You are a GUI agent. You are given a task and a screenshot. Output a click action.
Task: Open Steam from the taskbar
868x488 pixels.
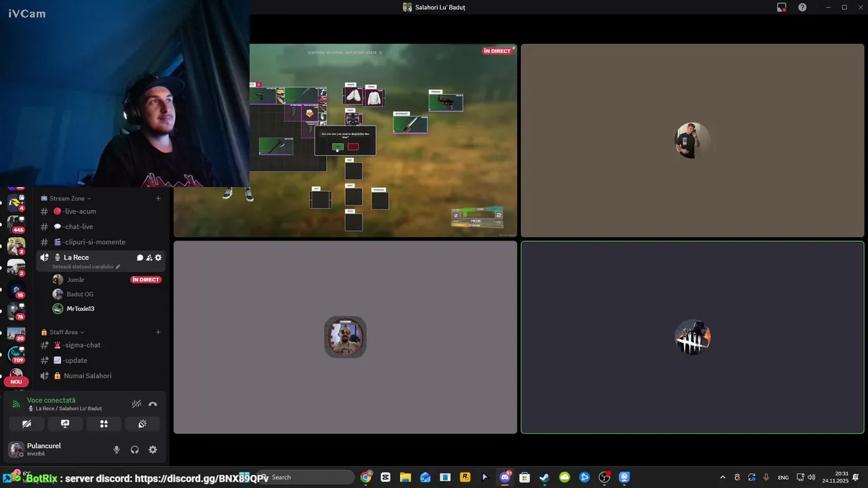pos(545,477)
